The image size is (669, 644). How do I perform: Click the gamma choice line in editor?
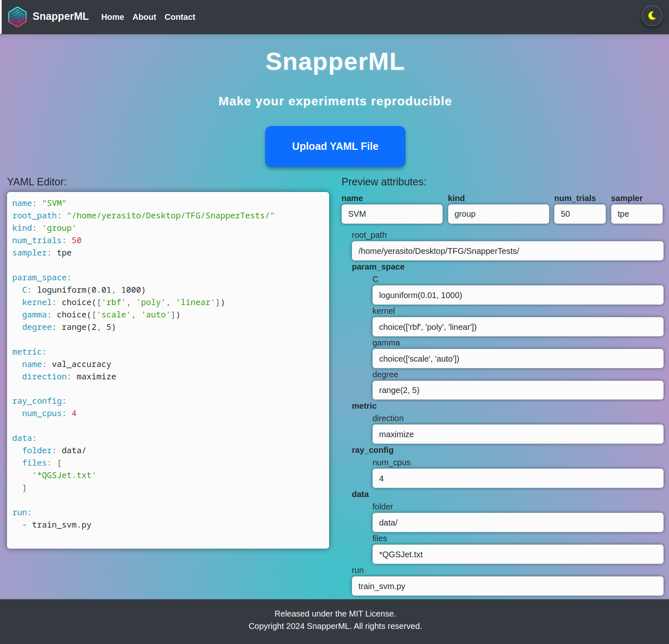101,315
